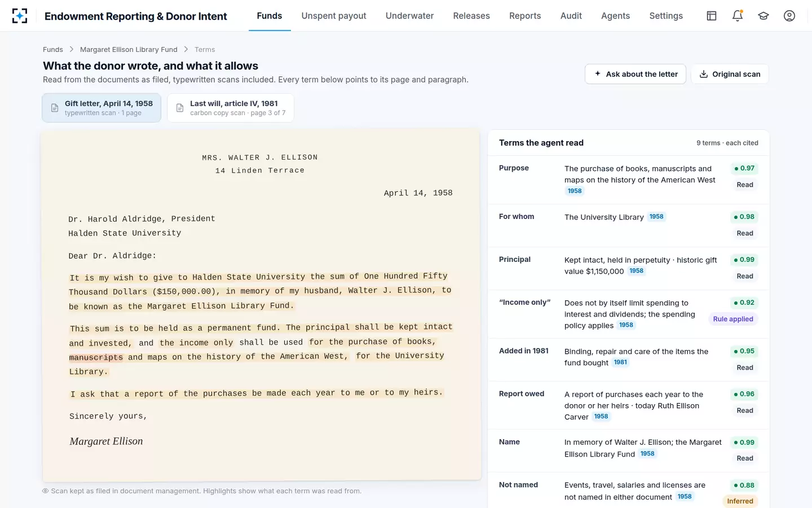Click the '9 terms · each cited' label

pyautogui.click(x=727, y=143)
